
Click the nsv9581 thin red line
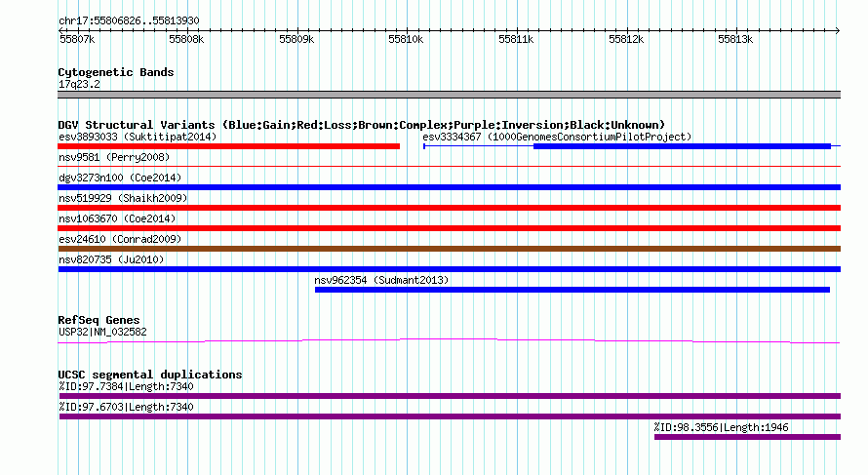click(x=449, y=166)
